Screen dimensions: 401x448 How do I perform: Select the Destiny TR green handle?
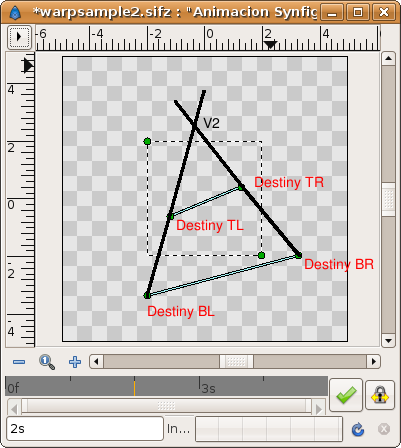tap(241, 188)
